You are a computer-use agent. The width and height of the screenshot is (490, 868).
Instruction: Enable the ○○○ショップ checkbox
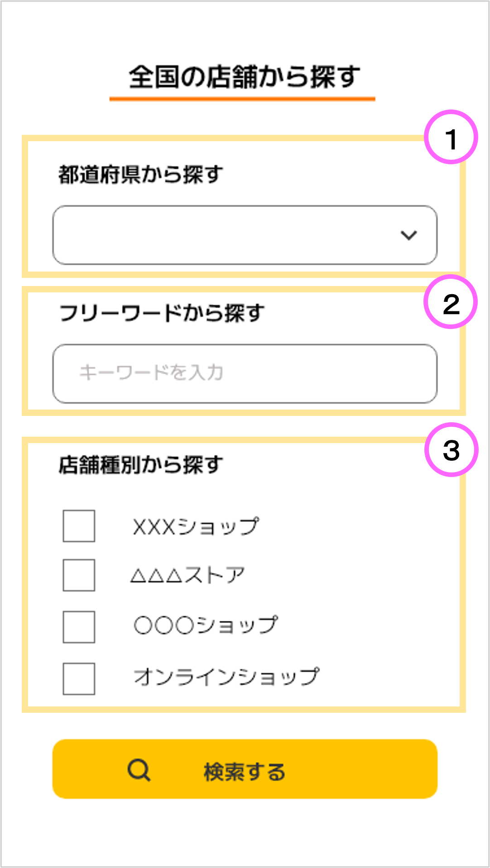[79, 627]
